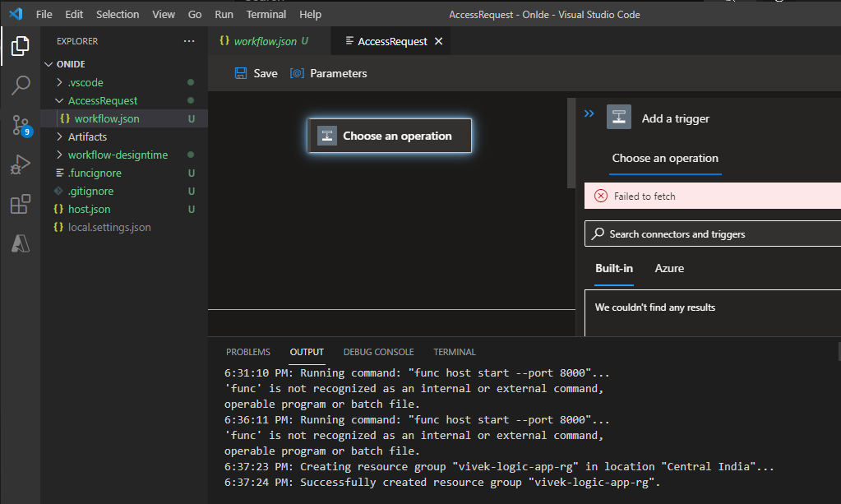Image resolution: width=841 pixels, height=504 pixels.
Task: Switch to the DEBUG CONSOLE tab
Action: [379, 352]
